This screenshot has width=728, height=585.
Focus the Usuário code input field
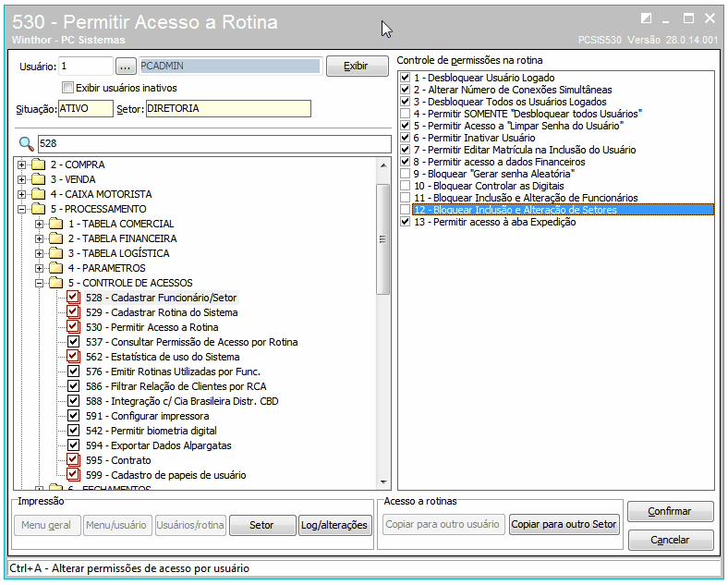[86, 67]
